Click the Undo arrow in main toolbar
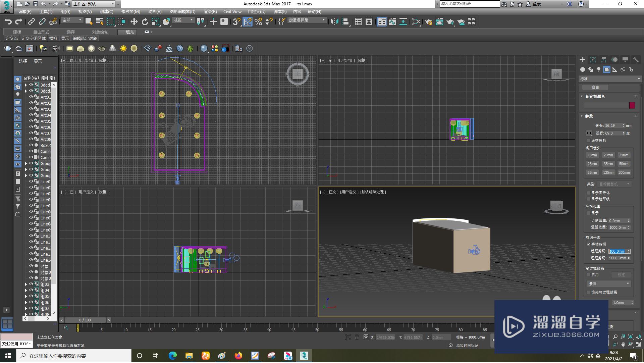Image resolution: width=644 pixels, height=363 pixels. [8, 22]
